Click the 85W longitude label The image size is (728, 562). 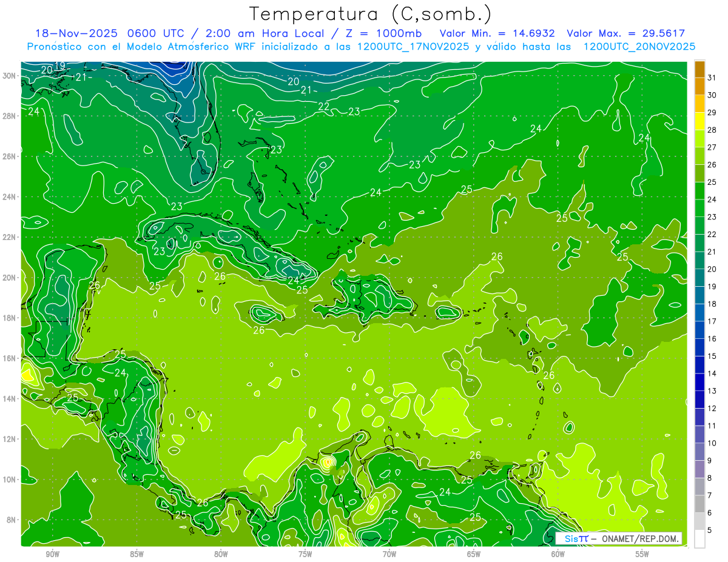pos(136,554)
